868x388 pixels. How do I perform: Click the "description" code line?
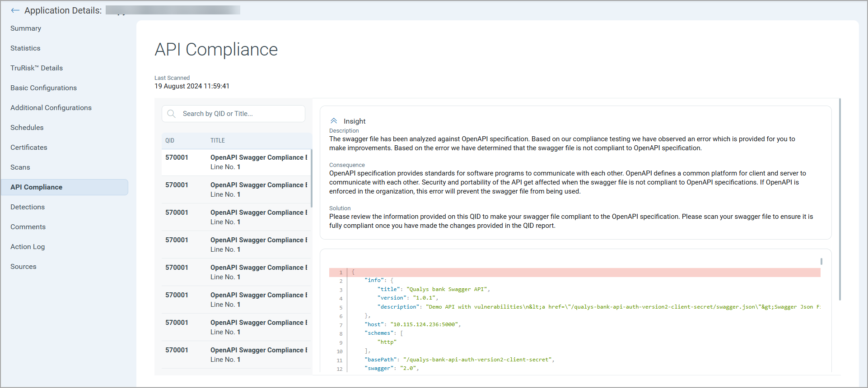pos(599,307)
